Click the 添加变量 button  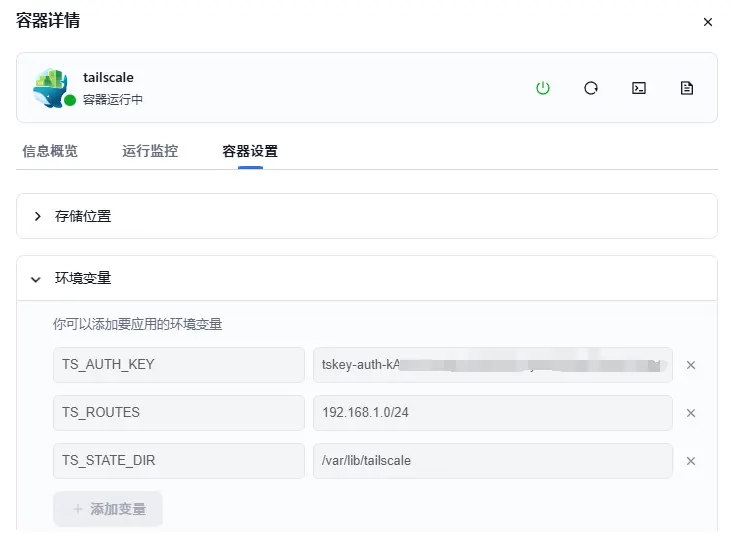(108, 509)
